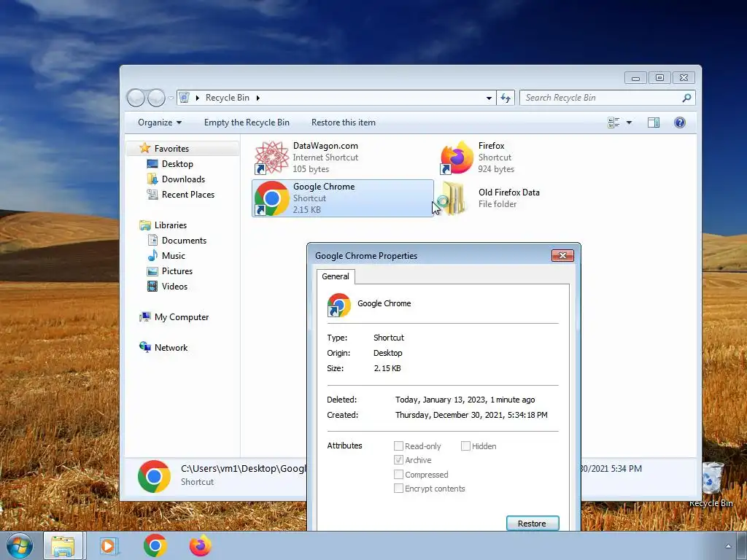Select the DataWagon.com internet shortcut icon

click(x=271, y=157)
